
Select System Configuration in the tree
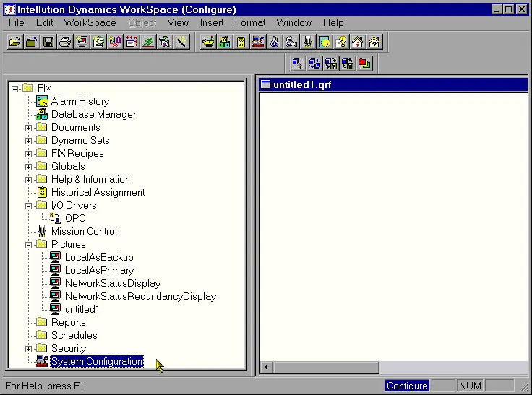pos(97,362)
